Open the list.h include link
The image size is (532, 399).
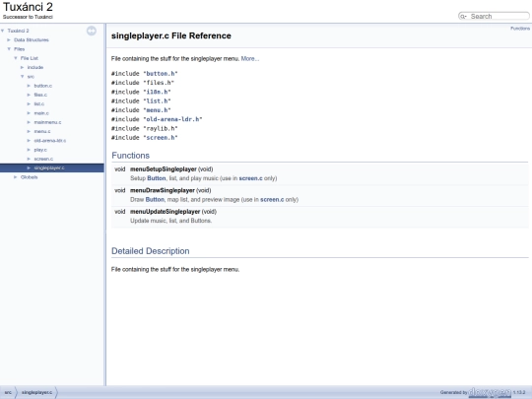tap(157, 101)
